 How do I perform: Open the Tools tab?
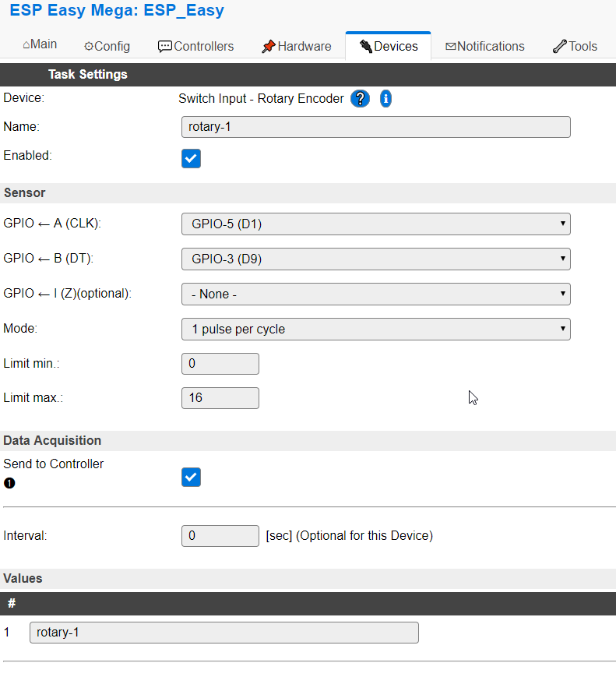(575, 46)
